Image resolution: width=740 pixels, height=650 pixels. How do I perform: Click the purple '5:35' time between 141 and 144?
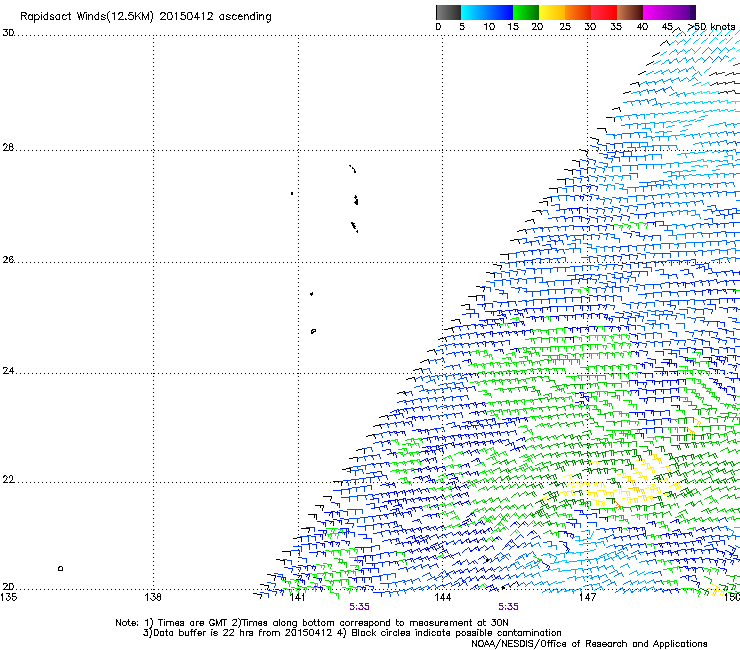point(359,607)
